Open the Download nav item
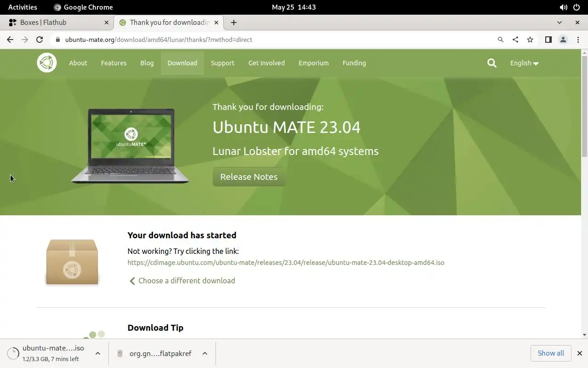Screen dimensions: 588x368 (x=182, y=63)
